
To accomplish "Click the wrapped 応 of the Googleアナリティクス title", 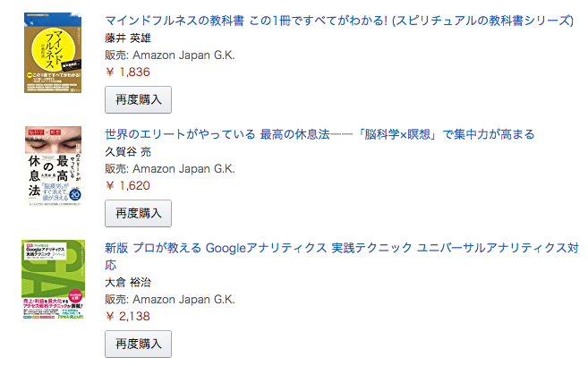I will point(111,265).
